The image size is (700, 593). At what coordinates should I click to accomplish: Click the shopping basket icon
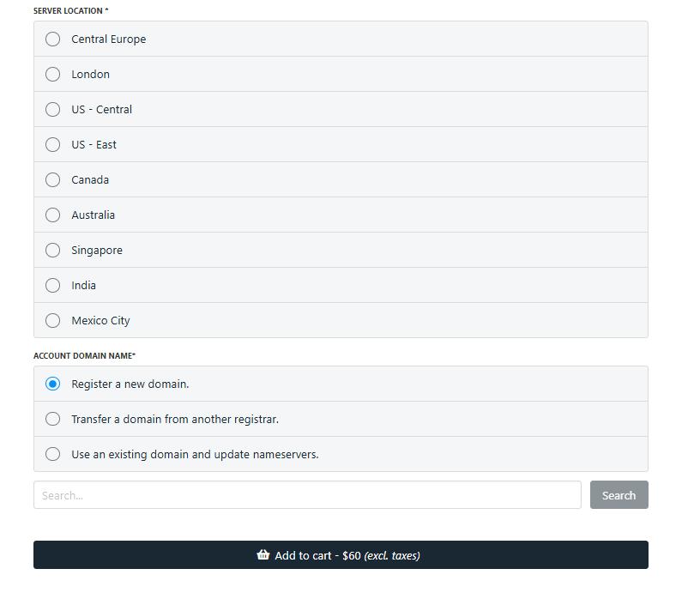pyautogui.click(x=263, y=555)
